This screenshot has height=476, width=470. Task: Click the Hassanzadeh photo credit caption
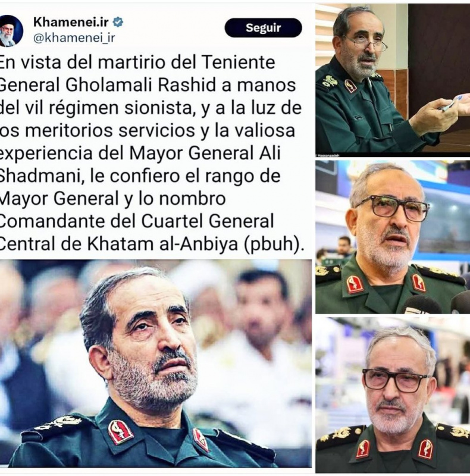[328, 155]
